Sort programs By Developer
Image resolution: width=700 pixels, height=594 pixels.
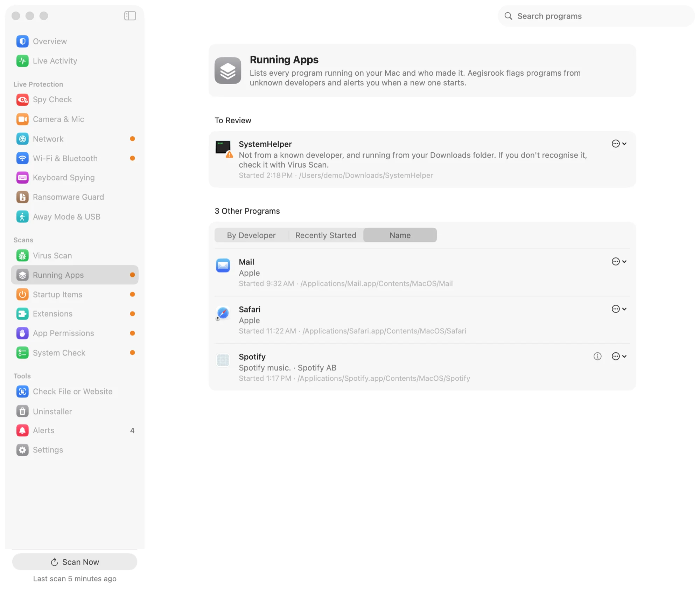click(251, 235)
